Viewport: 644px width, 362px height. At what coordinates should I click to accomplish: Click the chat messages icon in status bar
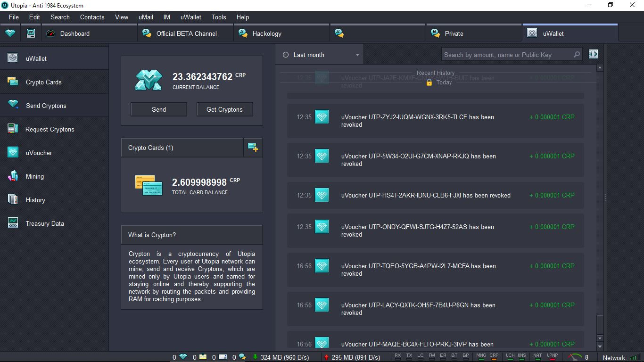coord(242,357)
